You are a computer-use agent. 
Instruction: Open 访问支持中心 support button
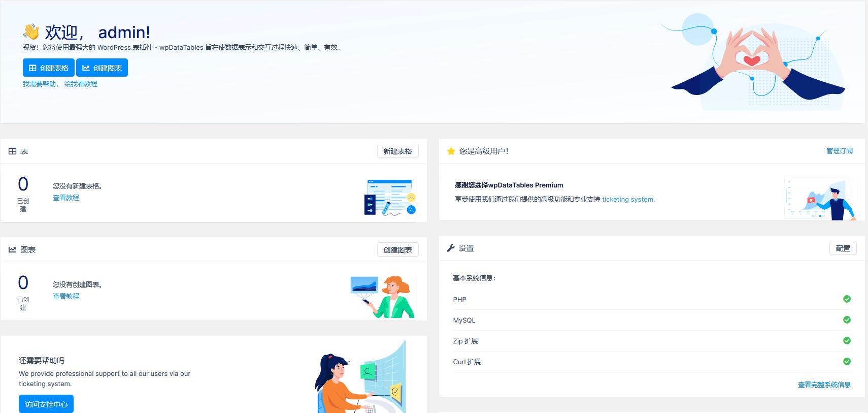pos(46,404)
